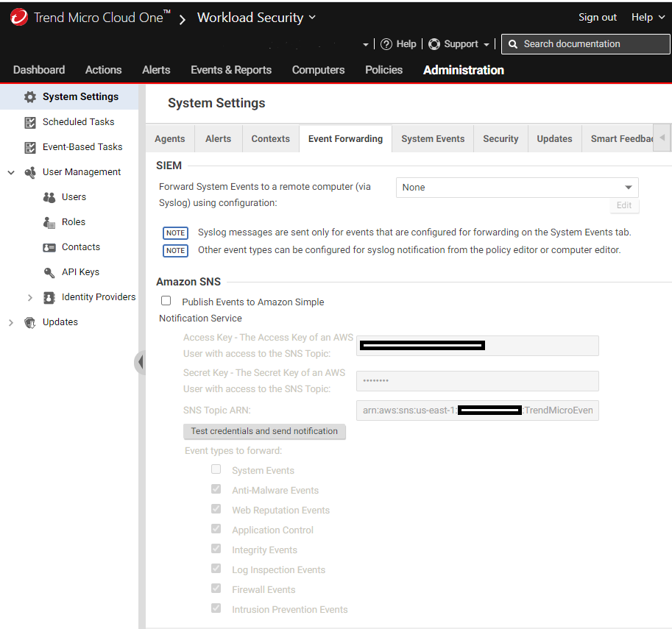This screenshot has width=672, height=629.
Task: Toggle the Log Inspection Events checkbox
Action: [216, 568]
